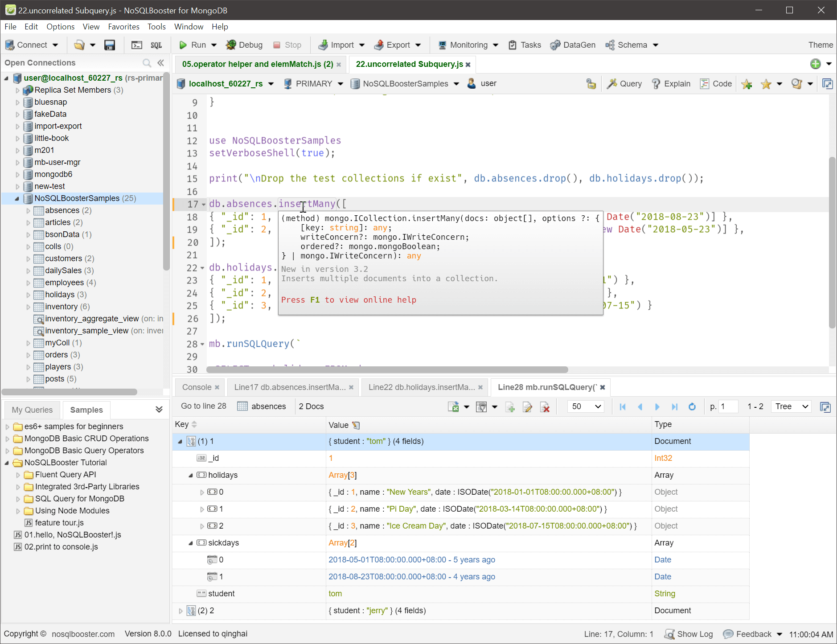The height and width of the screenshot is (644, 837).
Task: Open the Run dropdown arrow
Action: [x=214, y=45]
